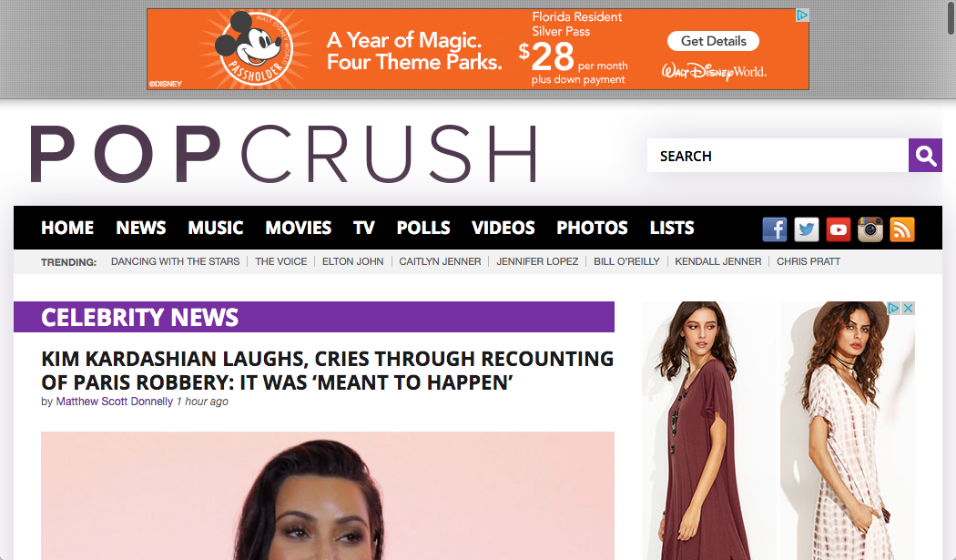
Task: Open the RSS feed icon
Action: point(901,229)
